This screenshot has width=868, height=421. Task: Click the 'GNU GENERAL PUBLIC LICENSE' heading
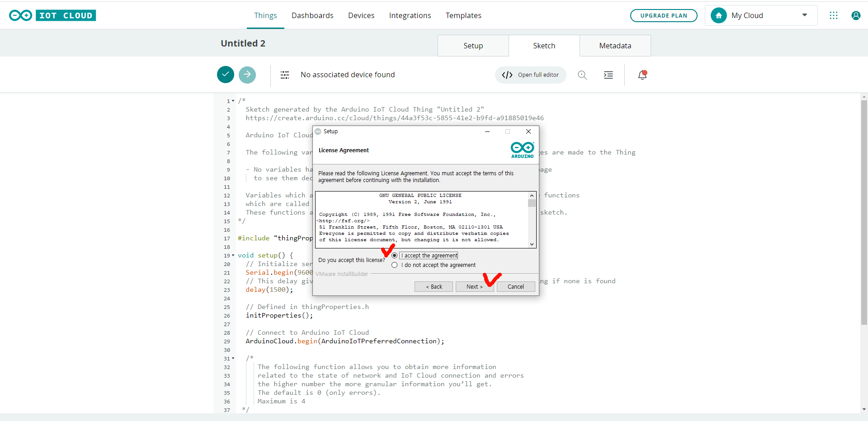tap(420, 196)
